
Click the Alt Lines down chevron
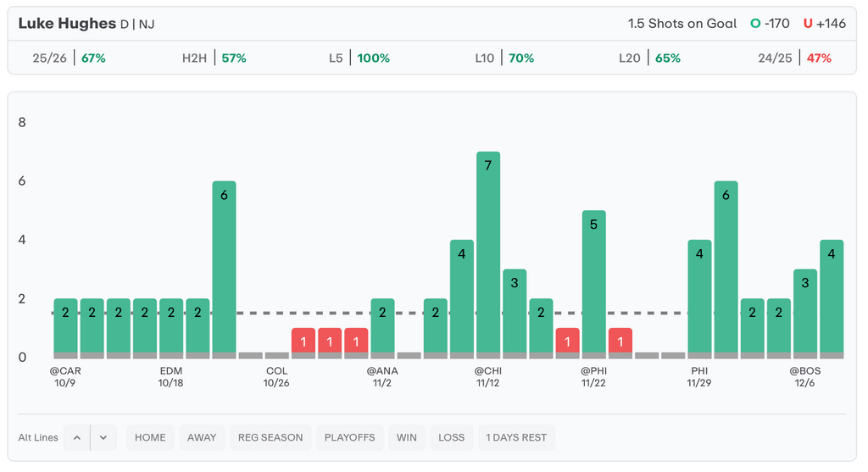(103, 437)
